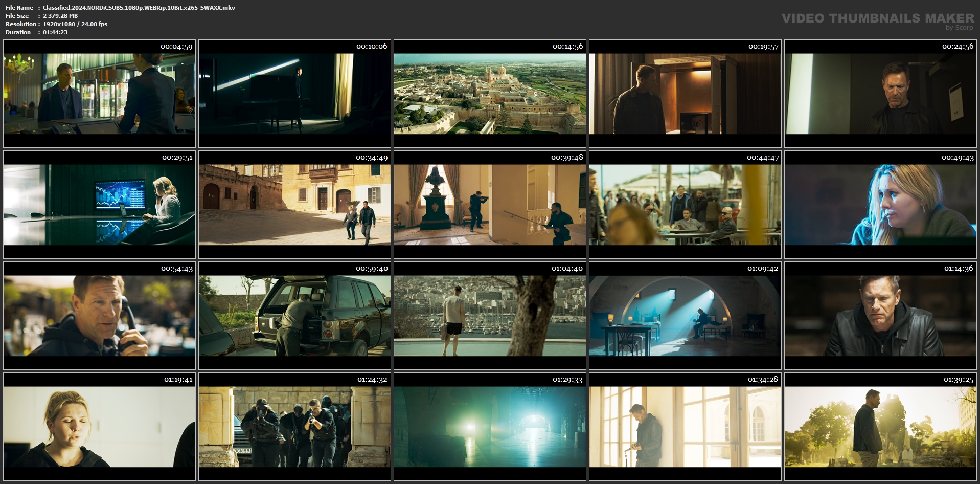Select the thumbnail at 00:19:57

tap(685, 94)
